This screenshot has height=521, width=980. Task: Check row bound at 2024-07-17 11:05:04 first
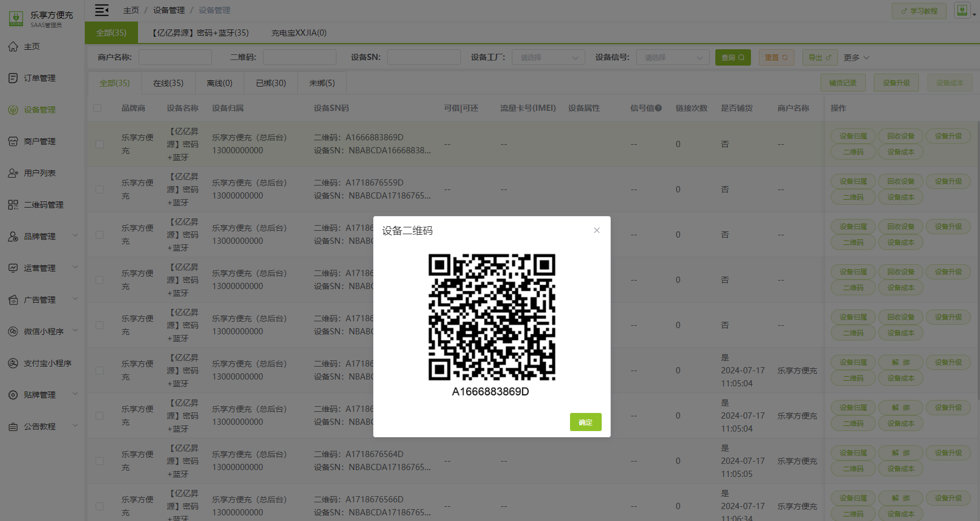click(100, 371)
